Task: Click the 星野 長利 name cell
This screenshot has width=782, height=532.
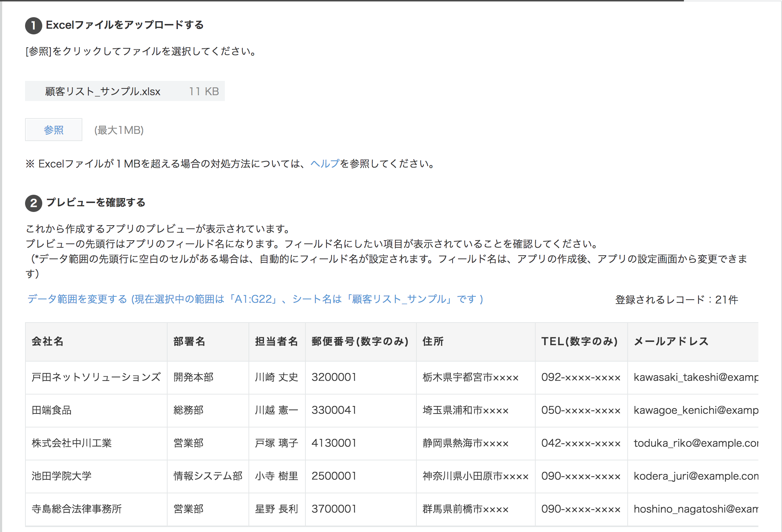Action: click(277, 509)
